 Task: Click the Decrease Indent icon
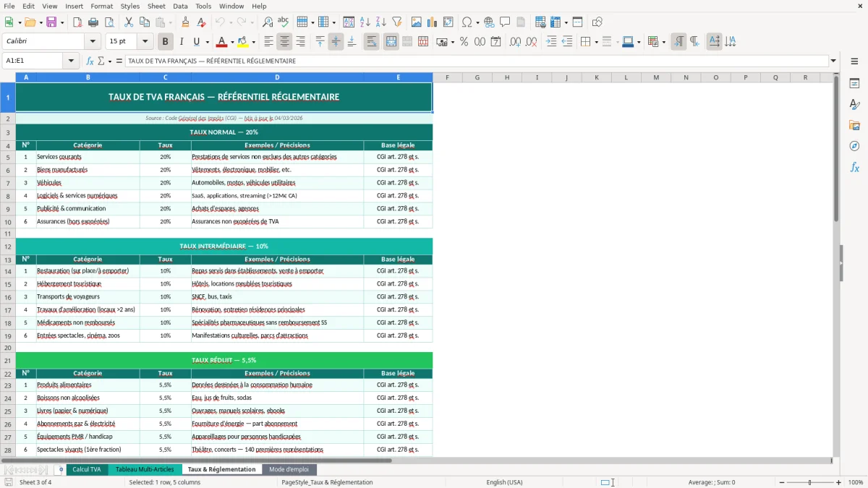point(567,42)
